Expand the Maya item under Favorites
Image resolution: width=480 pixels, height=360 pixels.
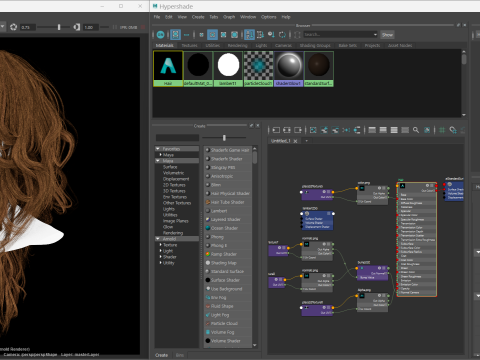pyautogui.click(x=161, y=155)
